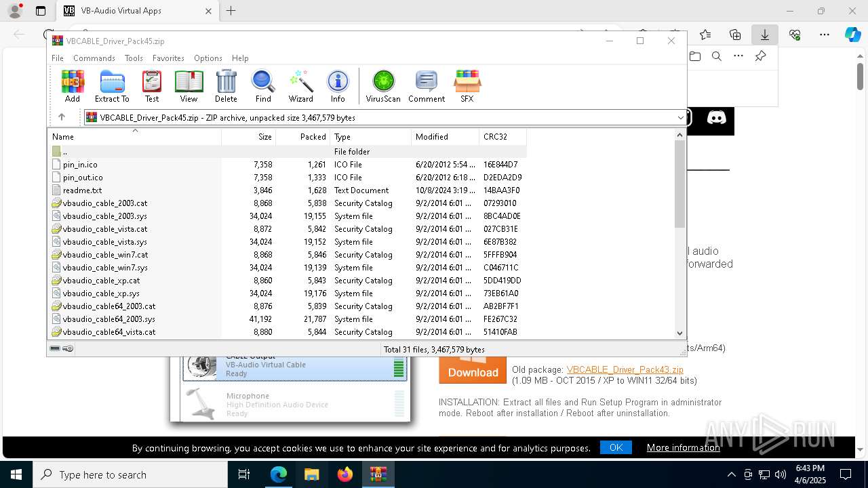This screenshot has width=868, height=488.
Task: Start VirusScan on the archive
Action: 383,85
